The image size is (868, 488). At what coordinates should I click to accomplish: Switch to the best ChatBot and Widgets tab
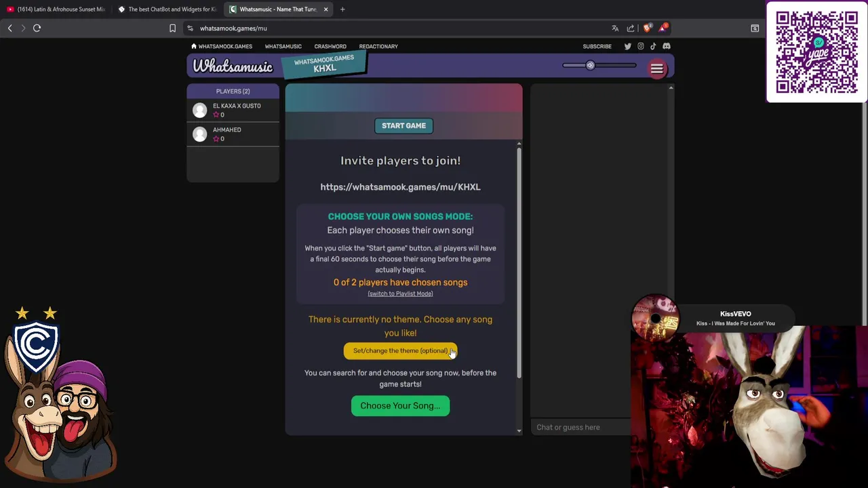pyautogui.click(x=167, y=9)
